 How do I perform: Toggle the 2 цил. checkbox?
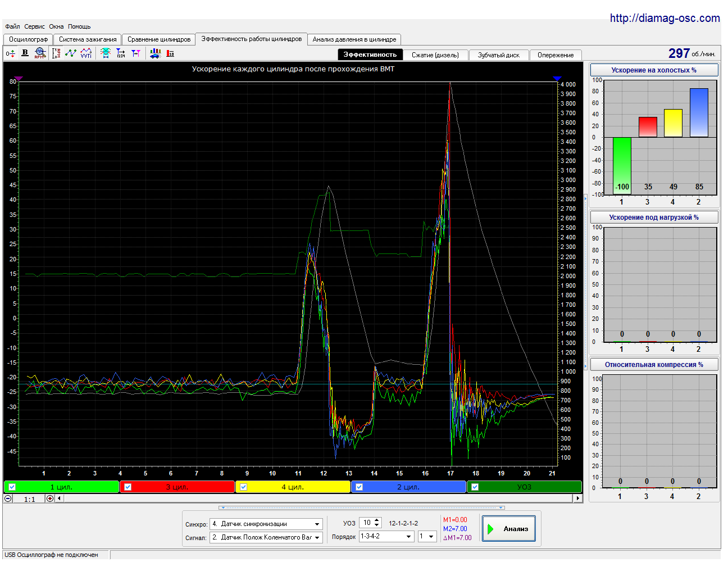pos(359,487)
